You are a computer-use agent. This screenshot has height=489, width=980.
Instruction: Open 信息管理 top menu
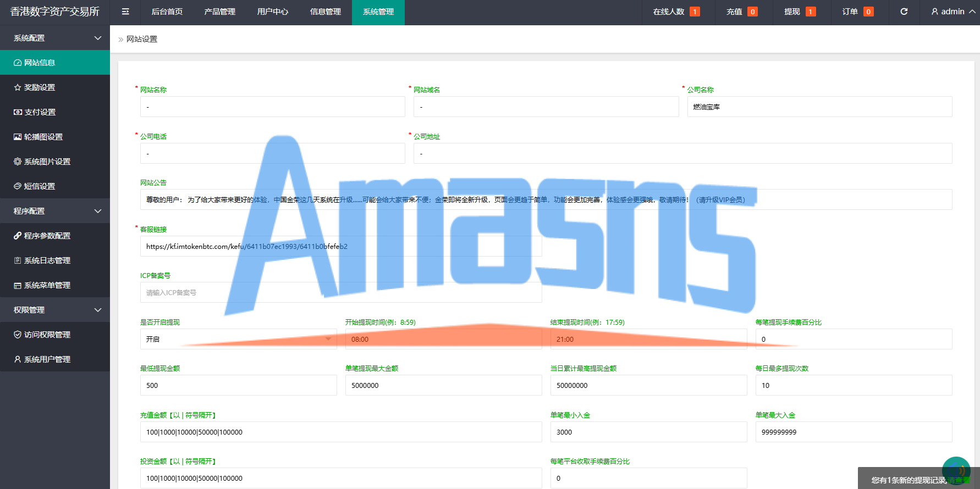(x=326, y=12)
